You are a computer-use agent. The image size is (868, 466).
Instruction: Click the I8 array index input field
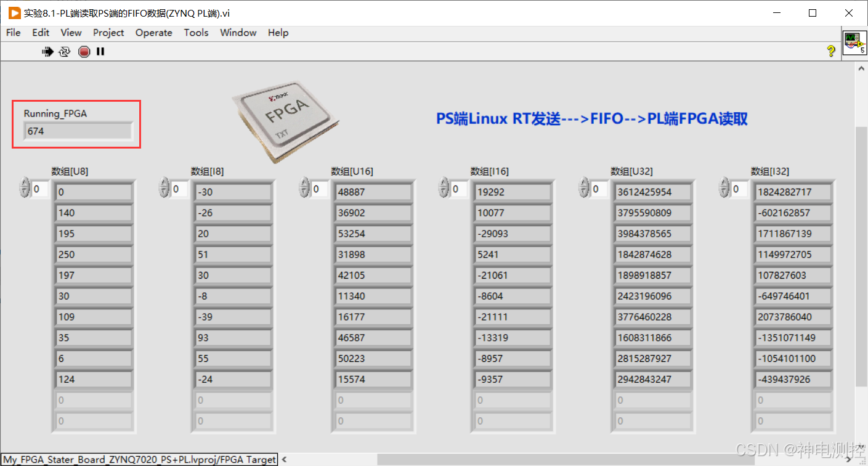coord(179,189)
